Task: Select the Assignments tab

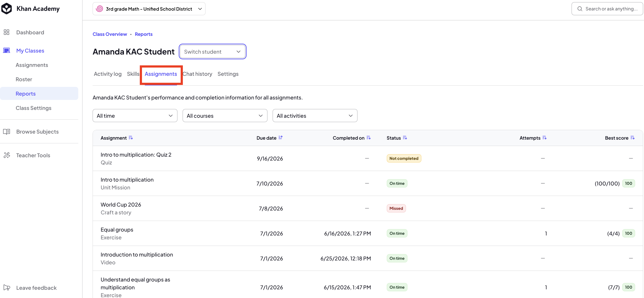Action: (x=161, y=74)
